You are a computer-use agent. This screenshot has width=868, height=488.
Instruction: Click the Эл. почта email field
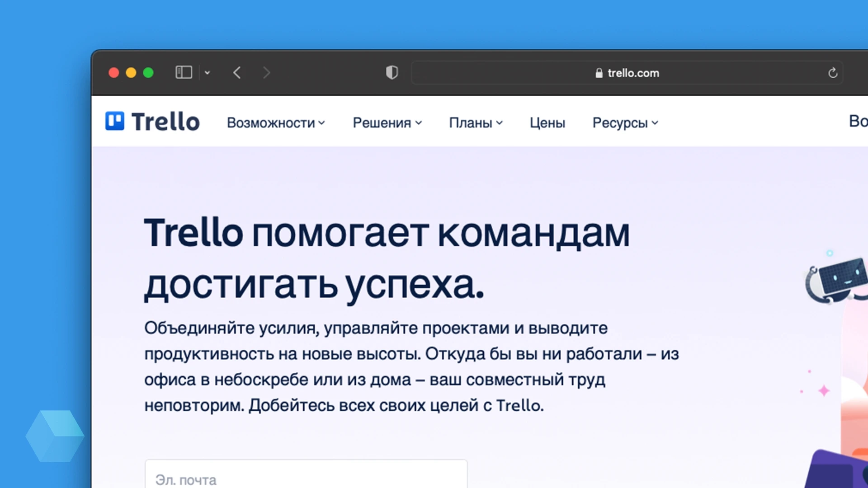coord(306,474)
